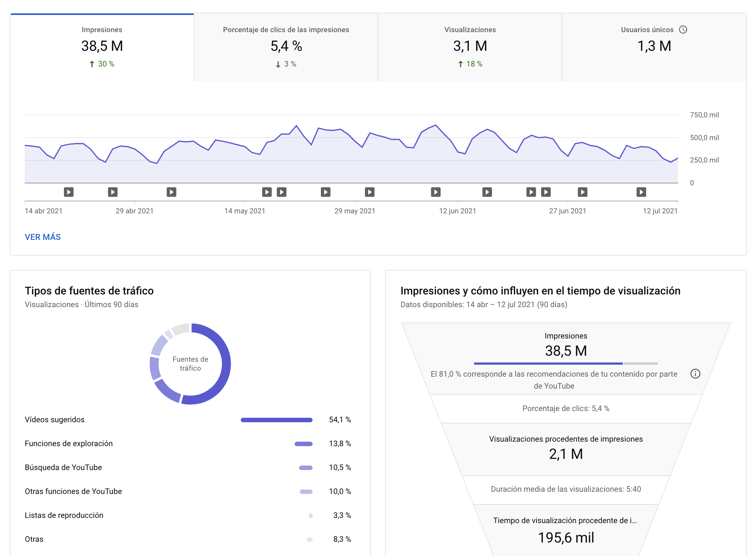756x556 pixels.
Task: Click the funnel's YouTube recommendations progress bar
Action: click(x=566, y=364)
